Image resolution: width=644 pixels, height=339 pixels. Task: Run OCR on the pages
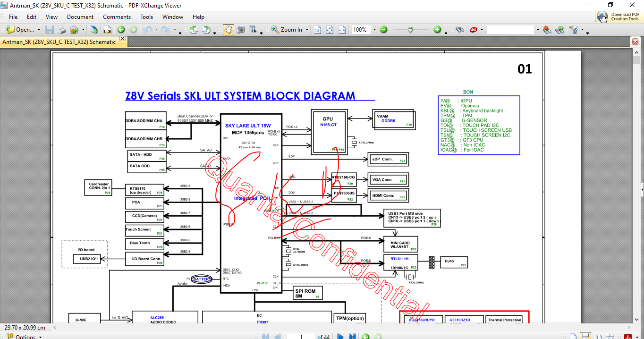(x=108, y=30)
